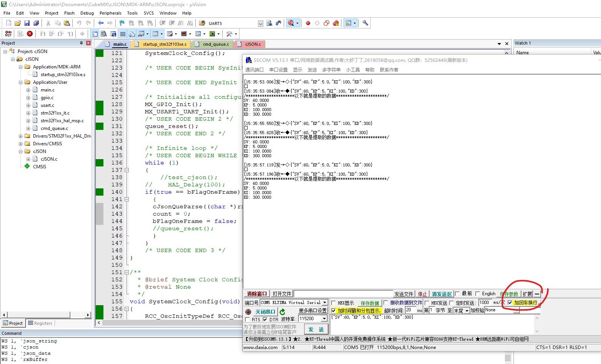This screenshot has height=364, width=601.
Task: Expand the Drivers/CMSIS folder in Project tree
Action: 21,144
